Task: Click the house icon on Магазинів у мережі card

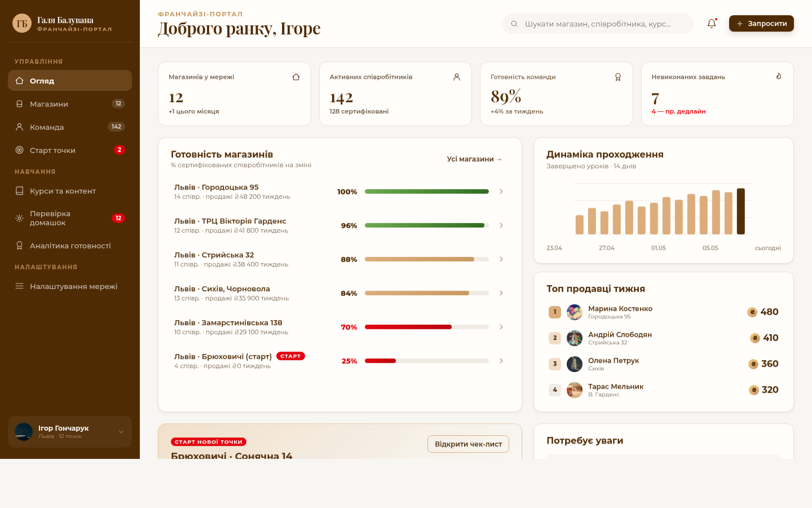Action: (296, 77)
